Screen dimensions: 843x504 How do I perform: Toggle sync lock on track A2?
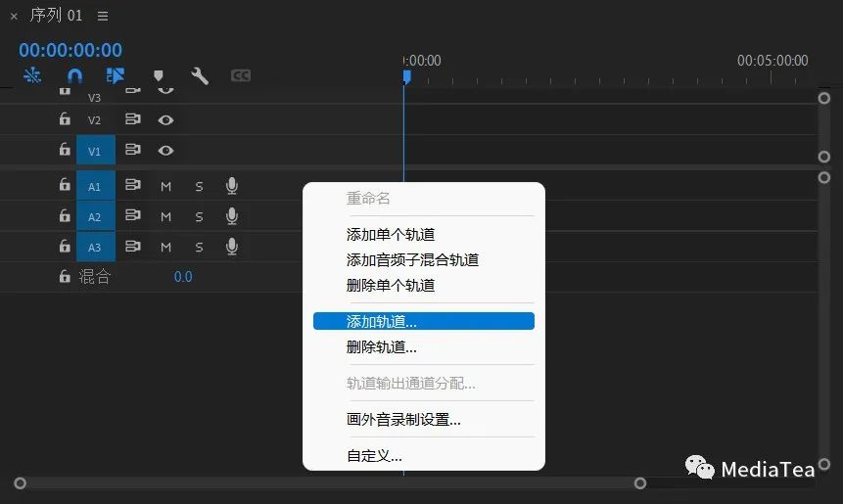pyautogui.click(x=133, y=215)
